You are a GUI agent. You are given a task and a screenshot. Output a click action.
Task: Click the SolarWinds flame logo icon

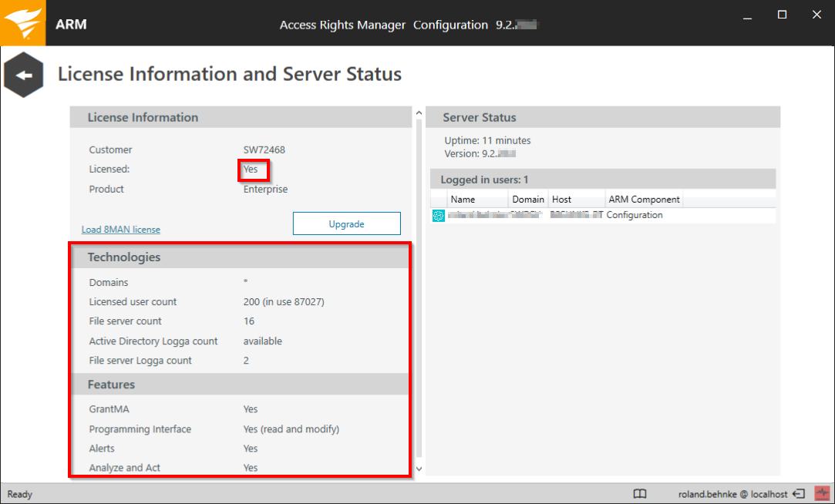coord(22,24)
